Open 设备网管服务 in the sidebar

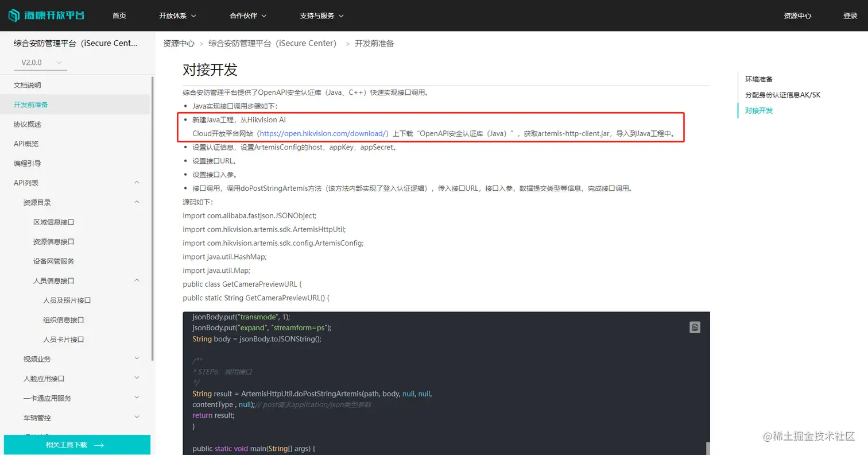coord(54,261)
